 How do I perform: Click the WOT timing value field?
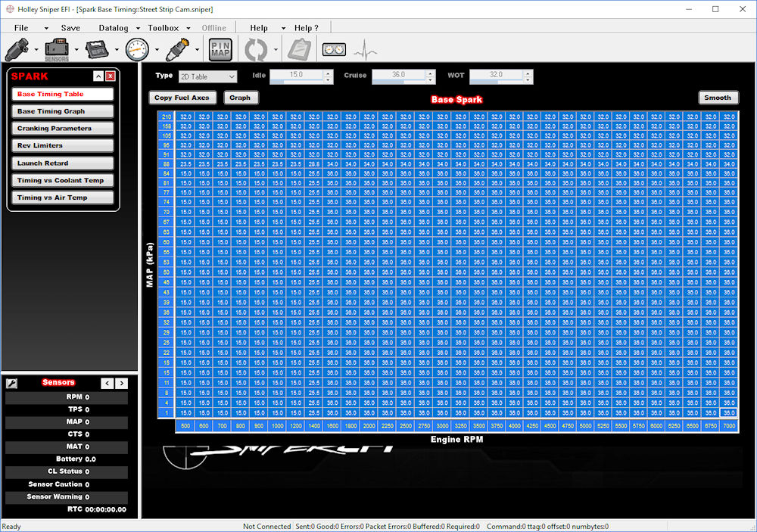(x=497, y=75)
